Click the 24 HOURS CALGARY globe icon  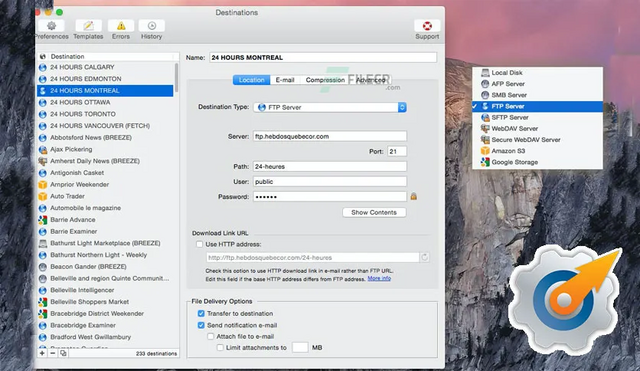click(x=42, y=67)
